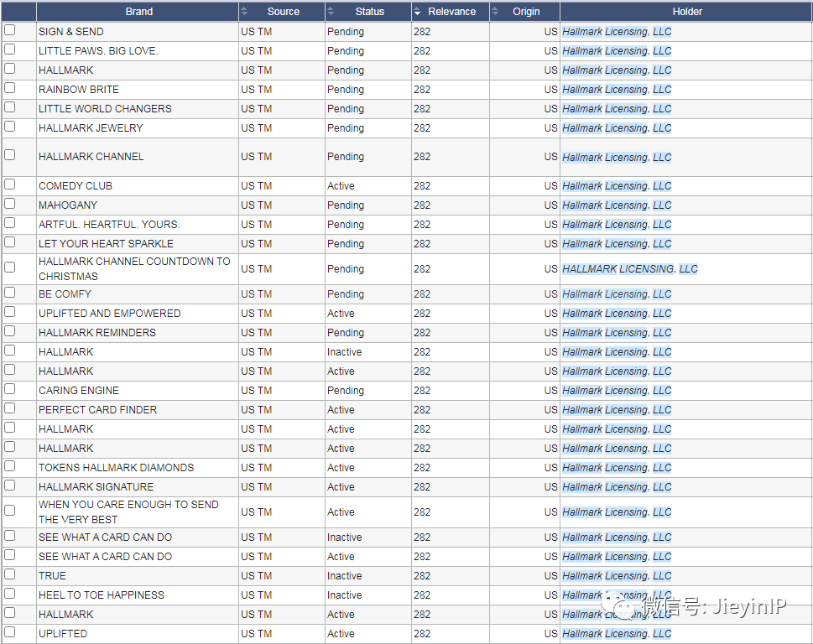Open holder link in TRUE row
Screen dimensions: 813x644
[617, 575]
